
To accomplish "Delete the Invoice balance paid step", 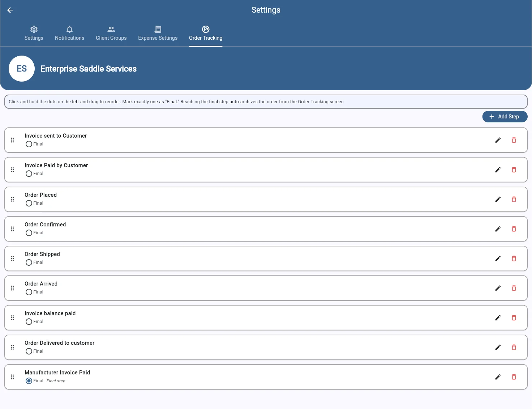I will 514,318.
